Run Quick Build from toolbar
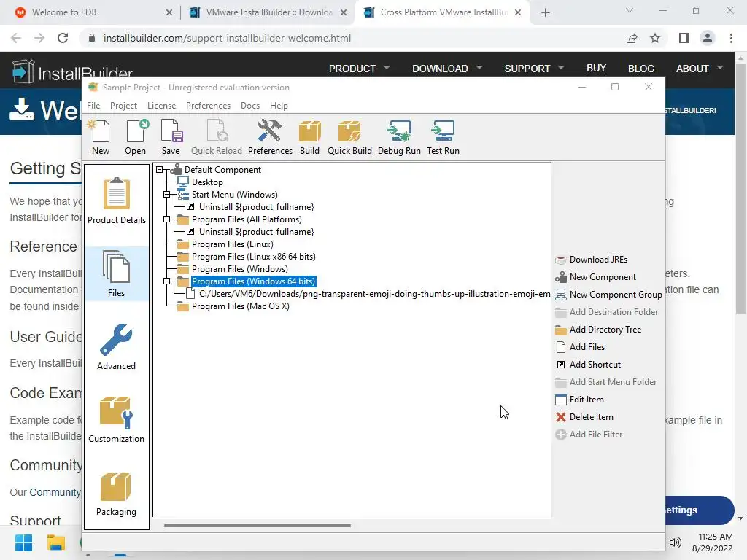Image resolution: width=747 pixels, height=560 pixels. [x=349, y=137]
